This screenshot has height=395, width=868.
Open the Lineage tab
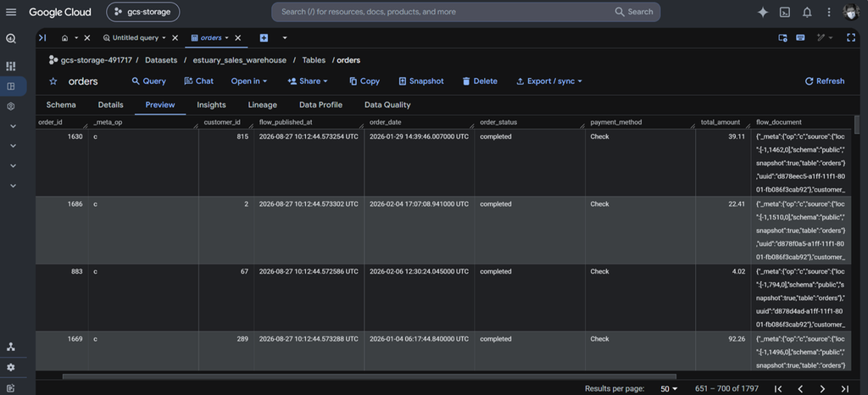(x=263, y=105)
